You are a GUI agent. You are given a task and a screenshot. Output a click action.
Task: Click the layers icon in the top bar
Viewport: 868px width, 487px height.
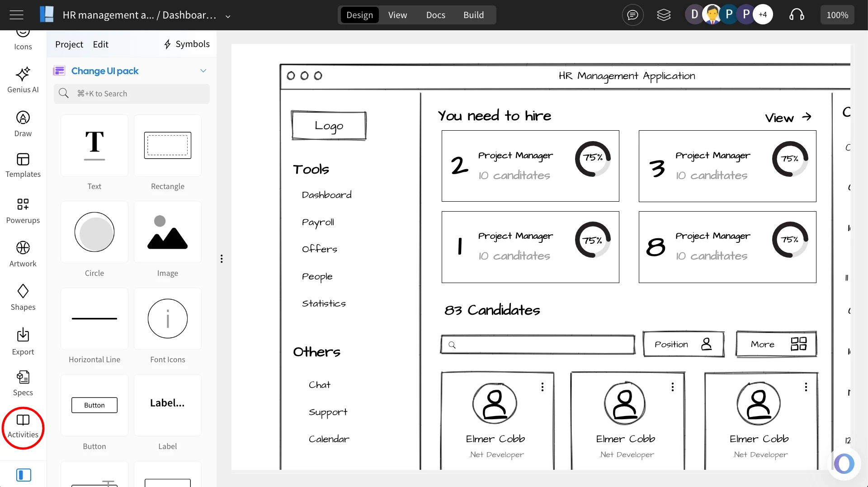pos(664,14)
